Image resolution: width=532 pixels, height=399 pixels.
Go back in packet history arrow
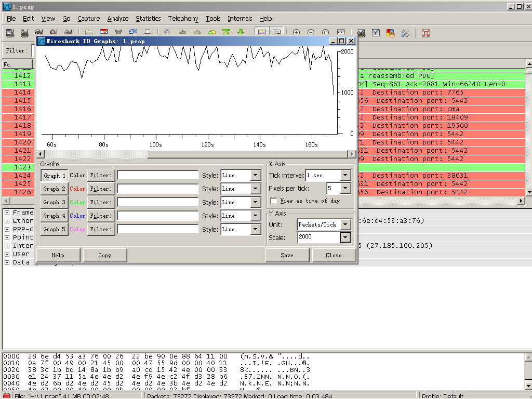tap(182, 33)
